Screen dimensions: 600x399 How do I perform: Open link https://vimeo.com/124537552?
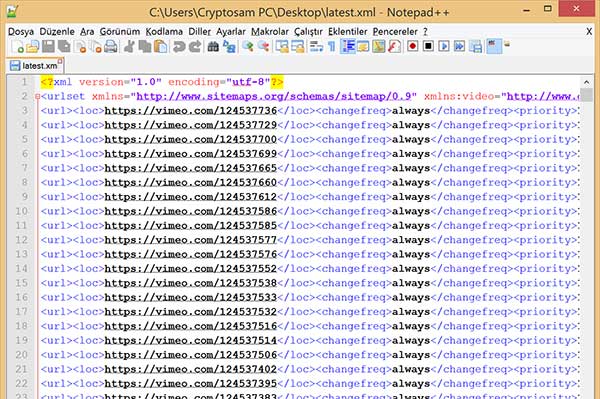click(191, 269)
